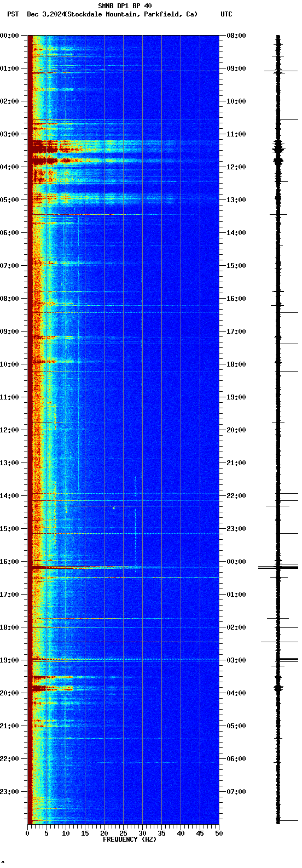Click the '07:00' UTC time label
The image size is (302, 868).
pyautogui.click(x=236, y=792)
